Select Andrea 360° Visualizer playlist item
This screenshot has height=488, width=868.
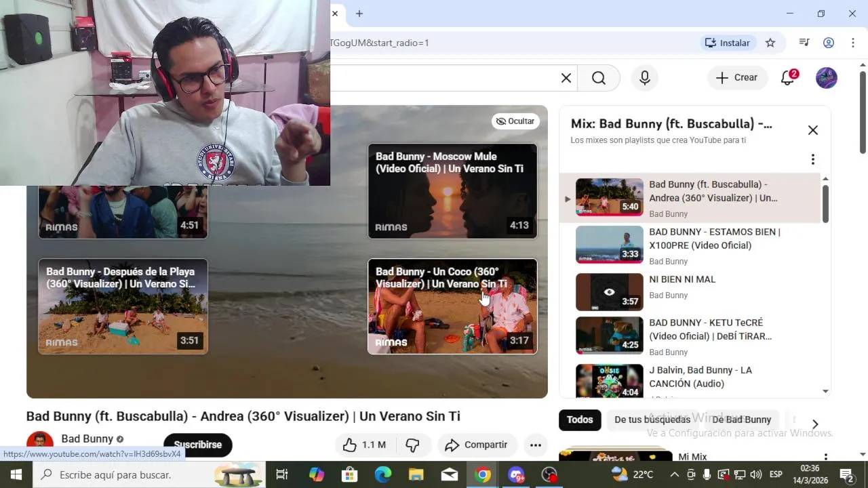click(690, 198)
